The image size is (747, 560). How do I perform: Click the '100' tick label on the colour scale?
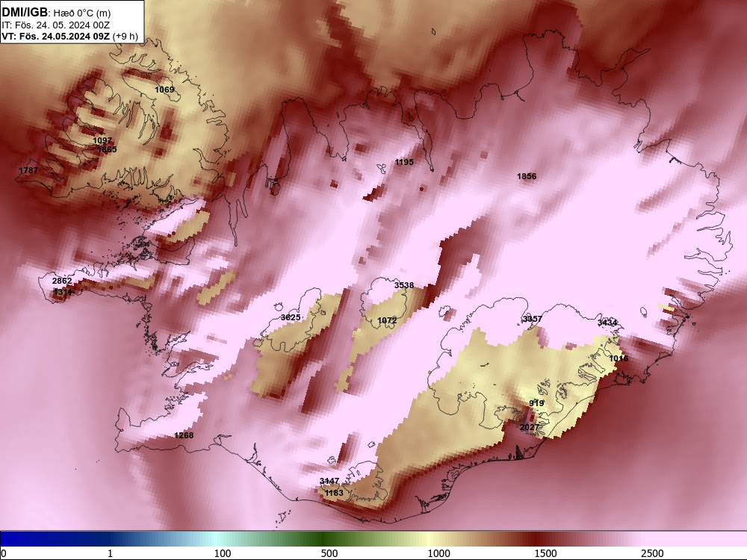click(223, 553)
